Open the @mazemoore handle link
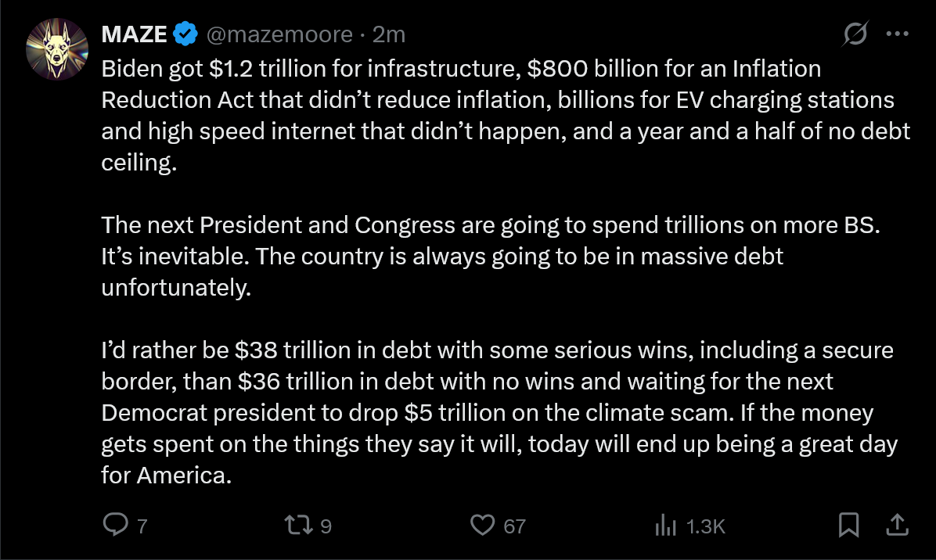The height and width of the screenshot is (560, 936). tap(279, 34)
